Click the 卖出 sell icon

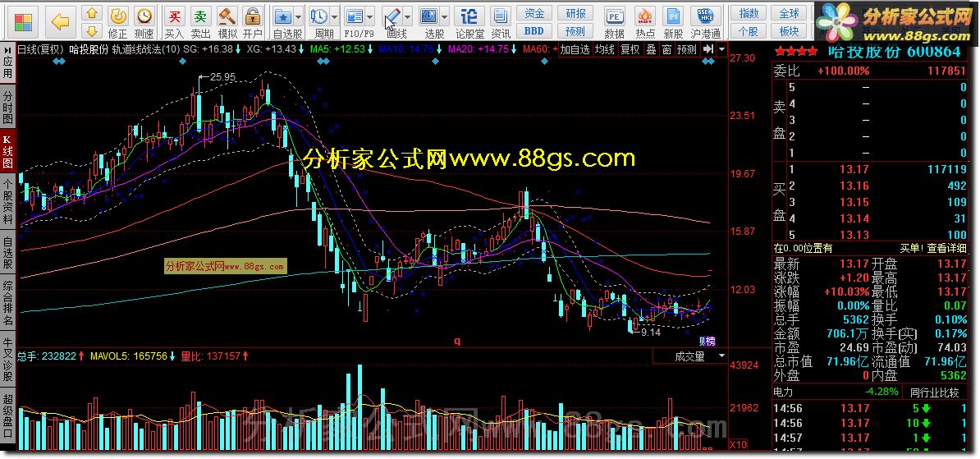[200, 22]
